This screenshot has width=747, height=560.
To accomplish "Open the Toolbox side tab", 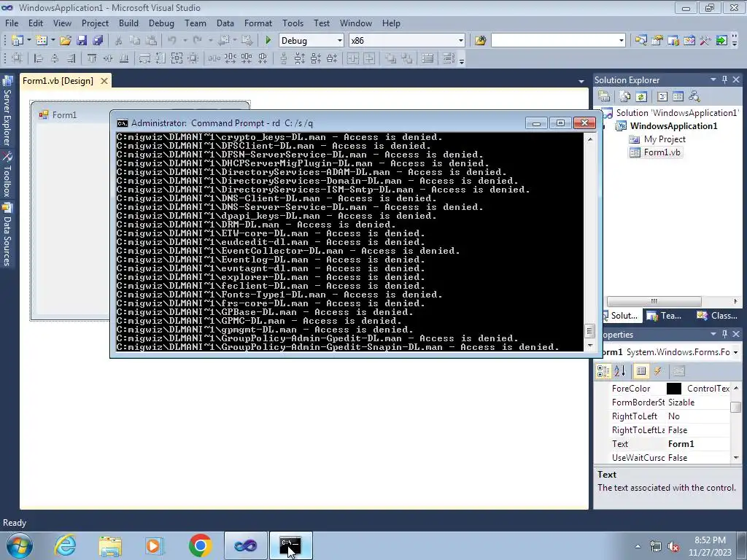I will [x=7, y=175].
